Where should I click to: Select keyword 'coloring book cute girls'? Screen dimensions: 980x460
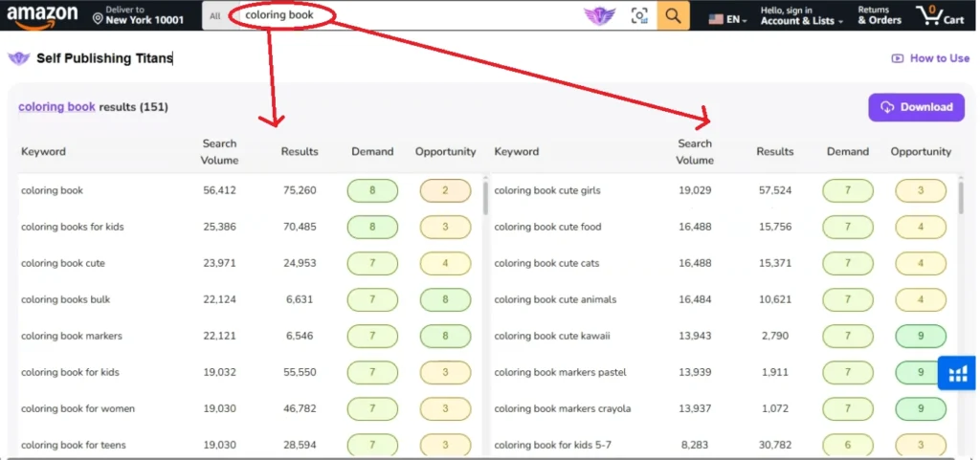click(547, 190)
